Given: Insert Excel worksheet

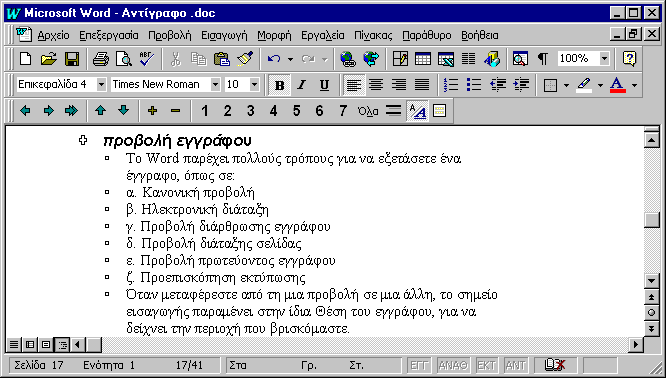Looking at the screenshot, I should 446,59.
